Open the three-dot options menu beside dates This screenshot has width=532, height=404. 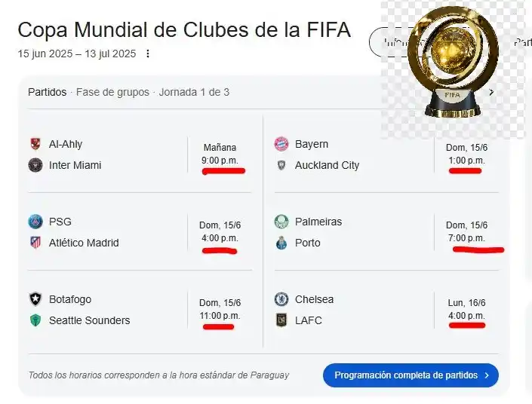point(148,54)
